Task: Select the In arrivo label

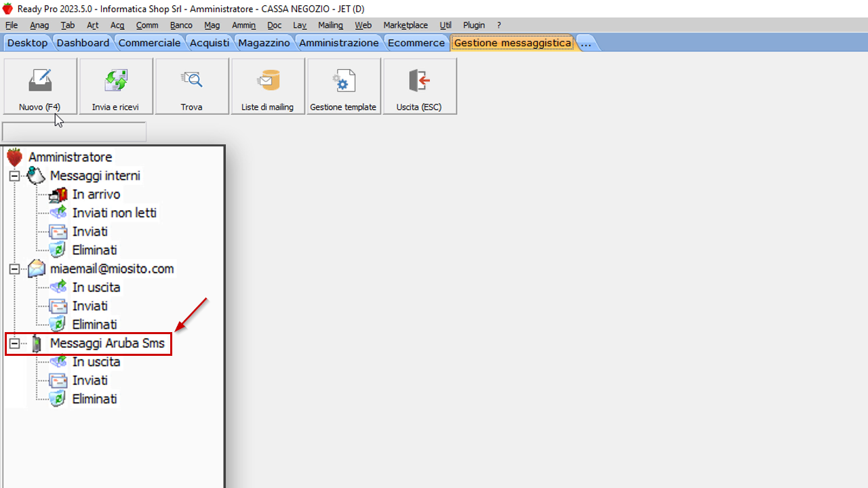Action: [x=96, y=195]
